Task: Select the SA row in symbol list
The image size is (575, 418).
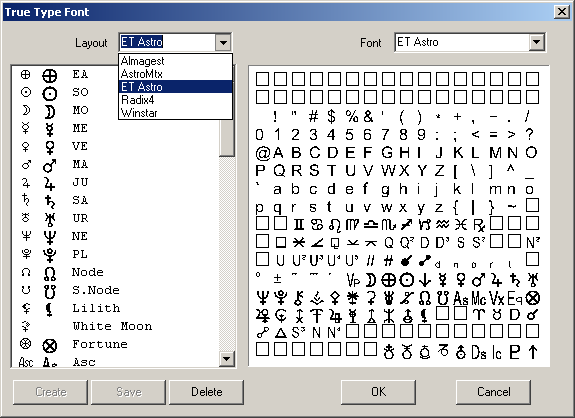Action: [116, 201]
